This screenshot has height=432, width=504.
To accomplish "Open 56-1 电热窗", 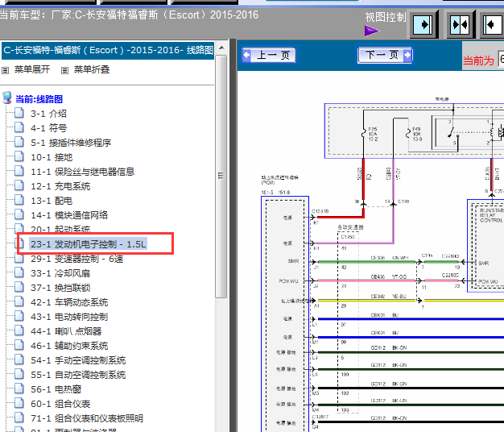I will pos(56,389).
